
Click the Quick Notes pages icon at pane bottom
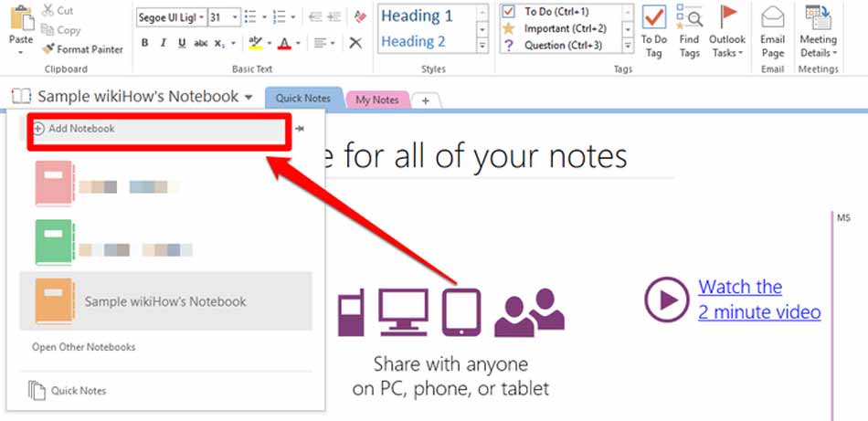tap(36, 390)
